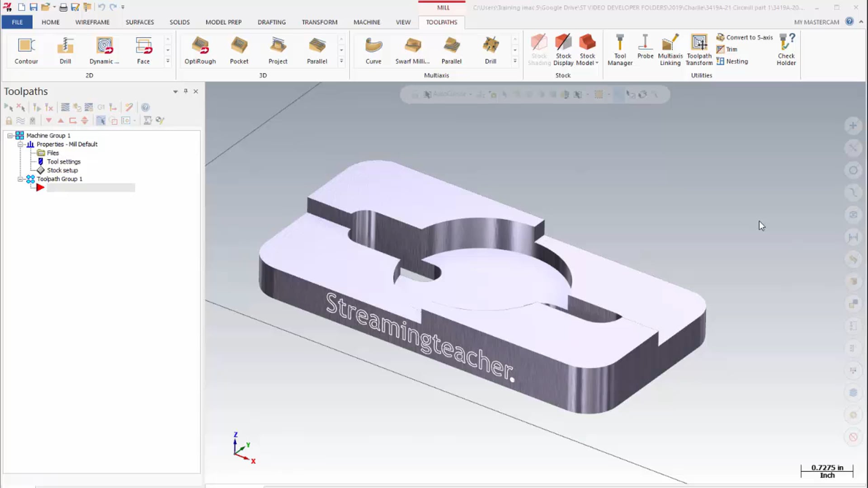Toggle toolpath display wave icon
Viewport: 868px width, 488px height.
[20, 121]
